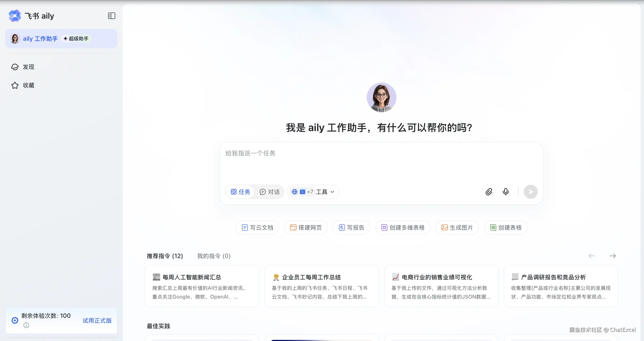
Task: Switch to 我的指令 tab
Action: 214,256
